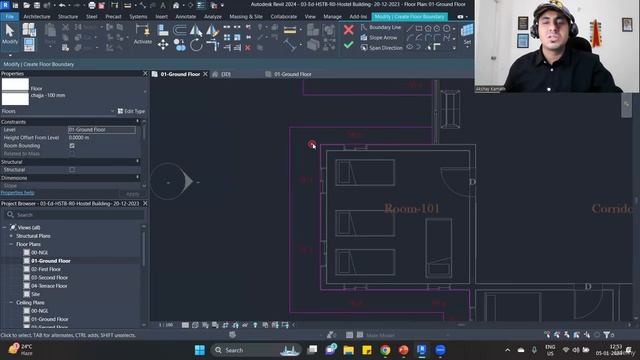Click the selection filter funnel icon

pos(607,335)
